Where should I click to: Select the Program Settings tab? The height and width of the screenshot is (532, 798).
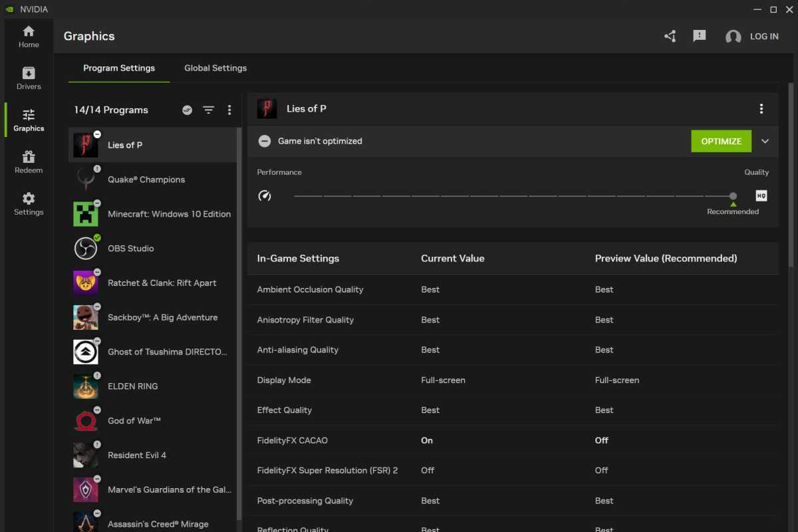coord(119,68)
